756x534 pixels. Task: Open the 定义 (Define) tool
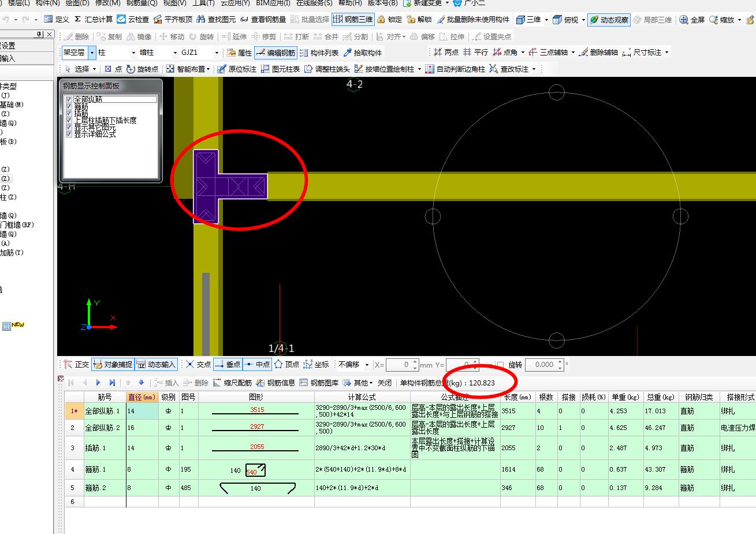click(56, 19)
